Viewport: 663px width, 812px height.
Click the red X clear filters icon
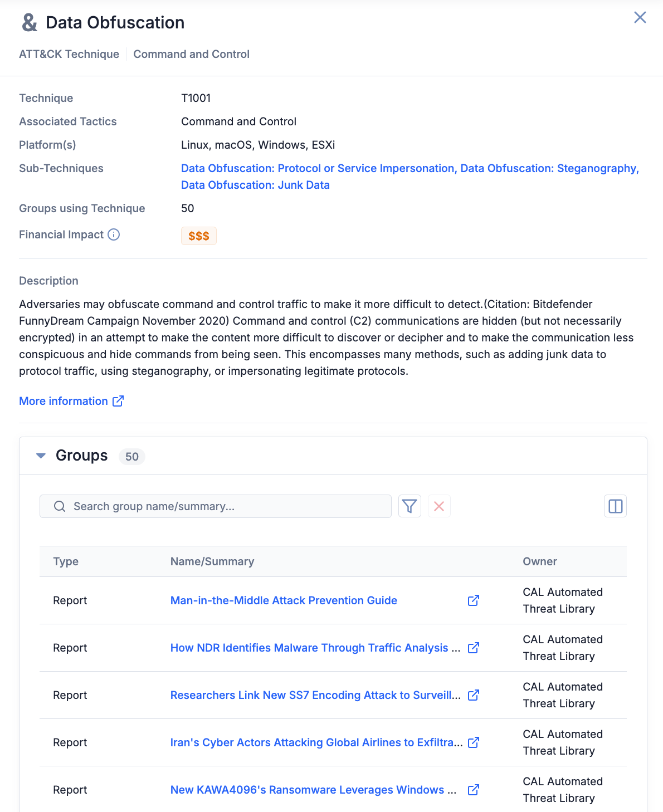(x=439, y=506)
